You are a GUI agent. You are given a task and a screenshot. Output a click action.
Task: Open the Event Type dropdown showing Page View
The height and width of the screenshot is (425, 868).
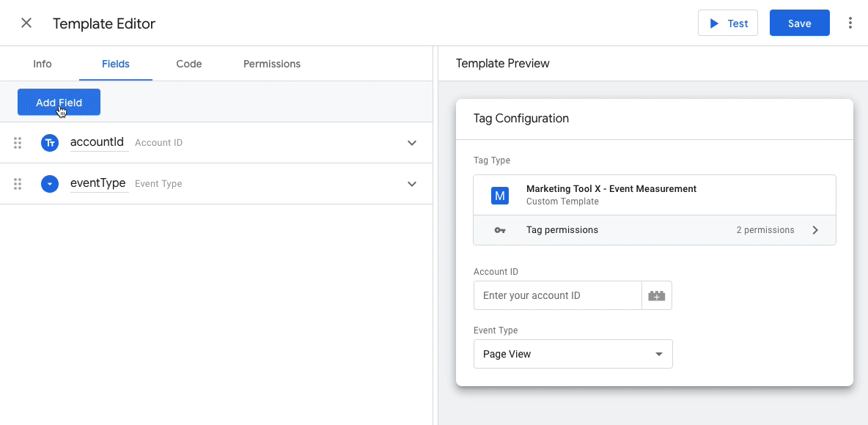click(573, 354)
